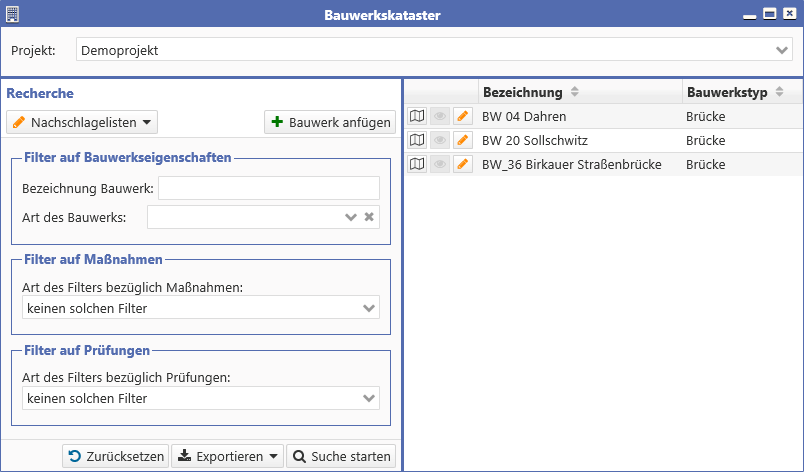The image size is (804, 472).
Task: Open map for BW 20 Sollschwitz
Action: tap(417, 140)
